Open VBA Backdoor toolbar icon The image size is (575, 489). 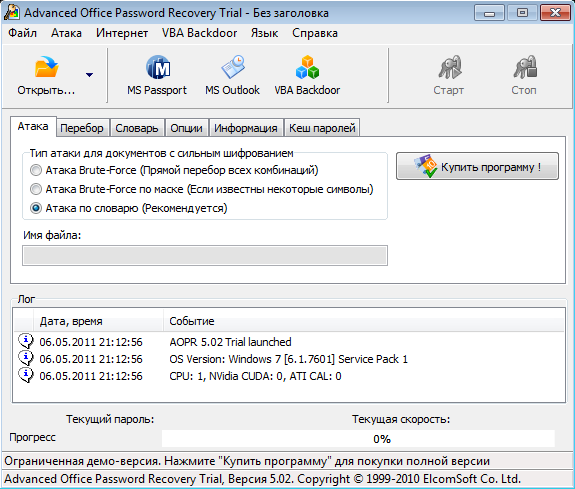point(307,67)
